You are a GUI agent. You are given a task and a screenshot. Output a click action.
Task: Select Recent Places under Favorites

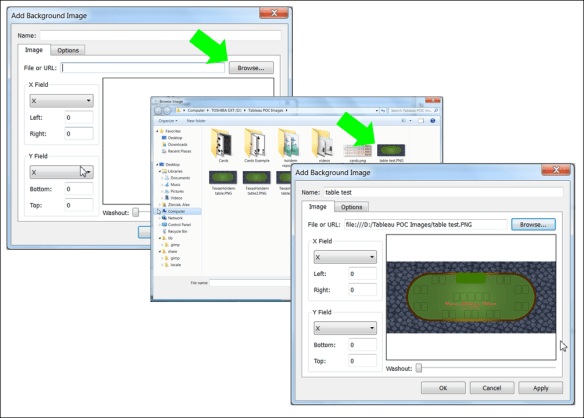click(x=179, y=151)
